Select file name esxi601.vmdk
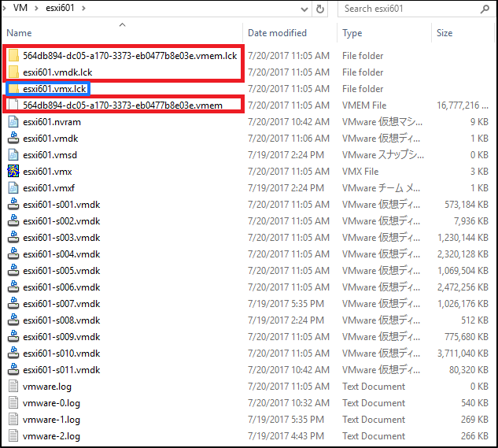Image resolution: width=498 pixels, height=448 pixels. [x=50, y=139]
